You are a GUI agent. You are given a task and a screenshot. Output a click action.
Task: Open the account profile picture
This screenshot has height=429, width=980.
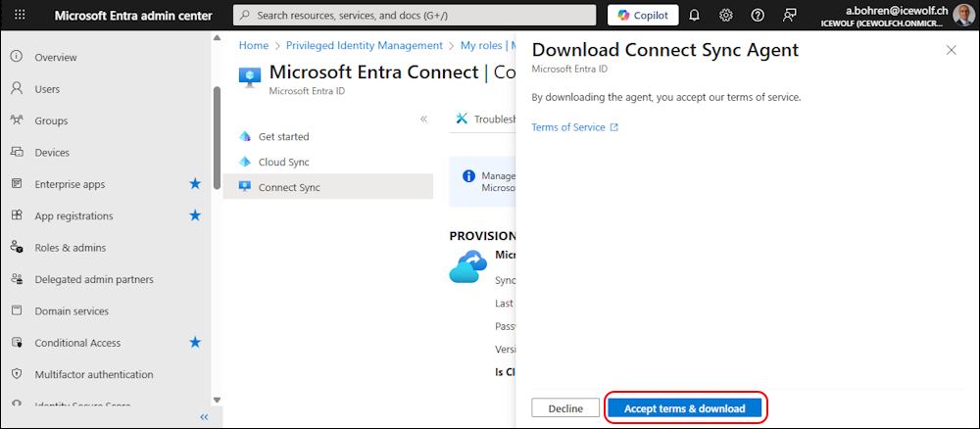coord(963,15)
